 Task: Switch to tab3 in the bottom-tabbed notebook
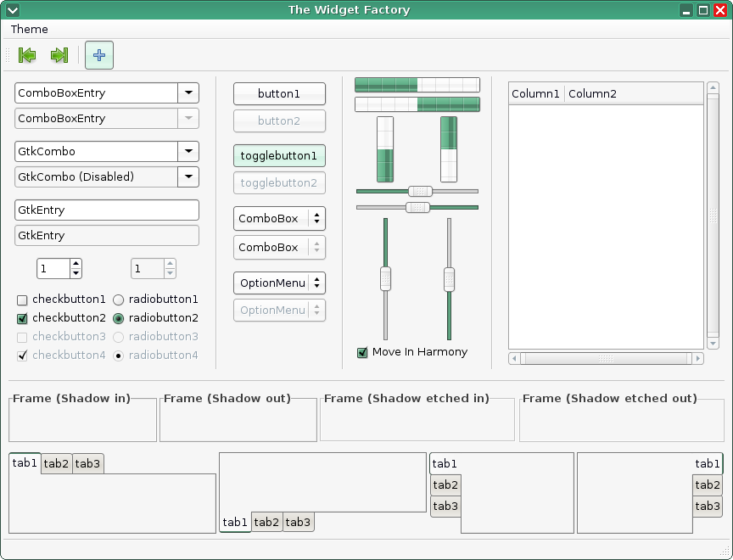299,522
